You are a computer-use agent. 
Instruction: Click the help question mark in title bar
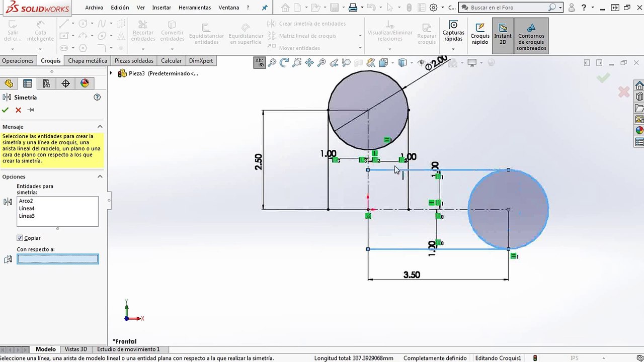[584, 8]
